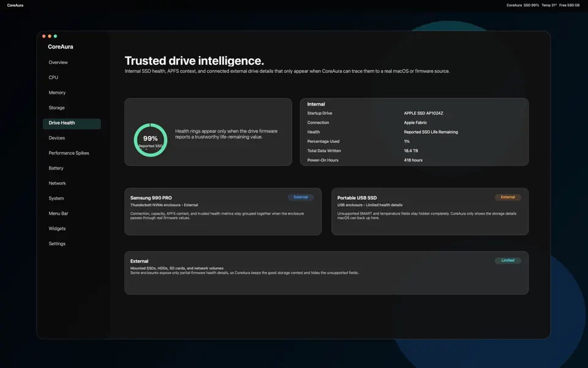
Task: Select the Drive Health sidebar item
Action: coord(72,123)
